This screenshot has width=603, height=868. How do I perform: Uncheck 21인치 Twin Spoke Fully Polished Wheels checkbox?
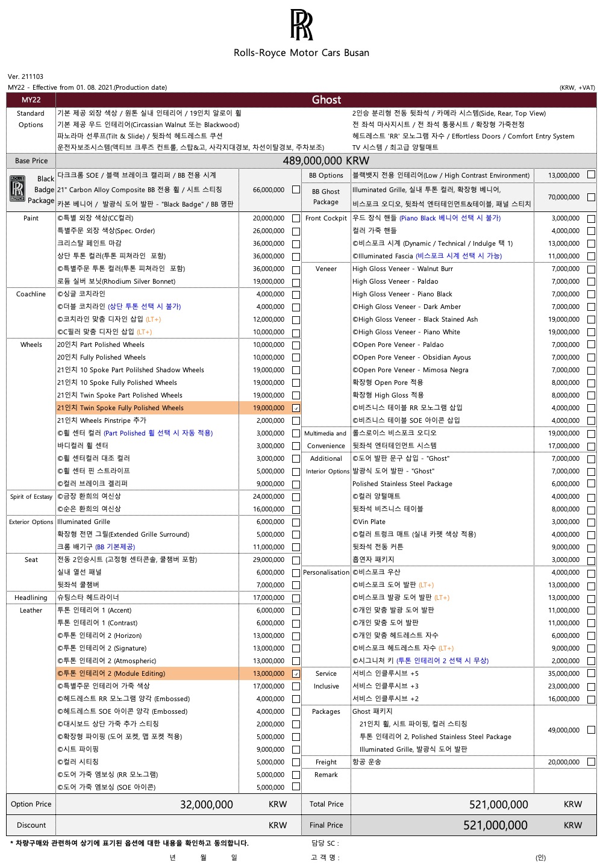(x=296, y=408)
